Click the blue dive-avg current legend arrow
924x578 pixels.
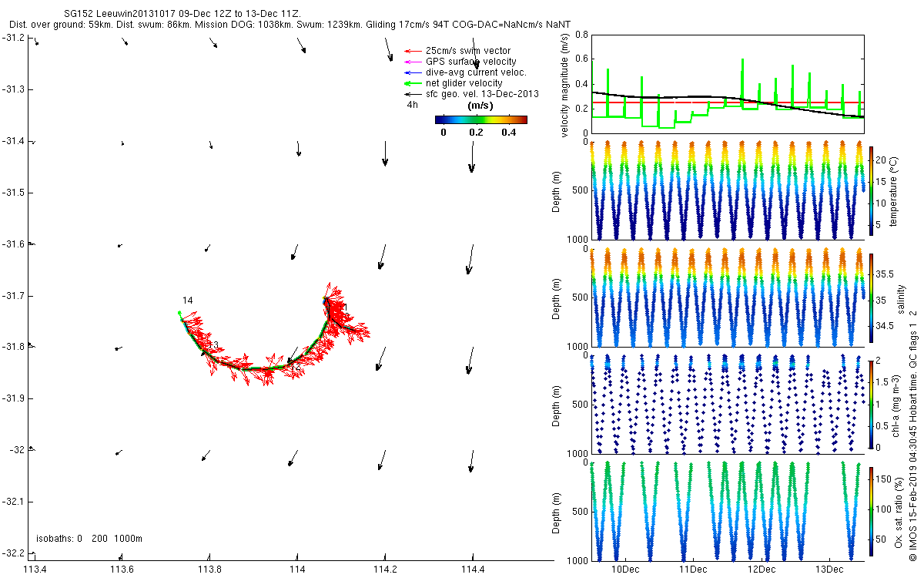(412, 72)
